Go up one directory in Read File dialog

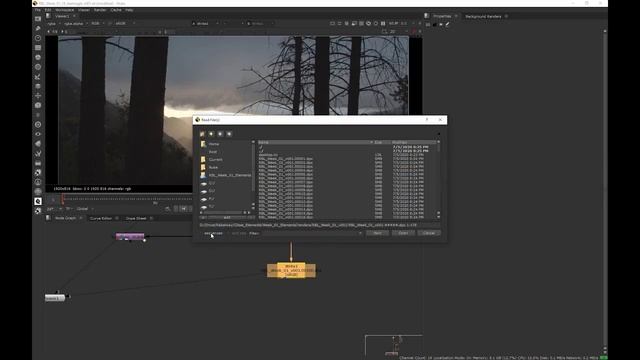pos(220,134)
